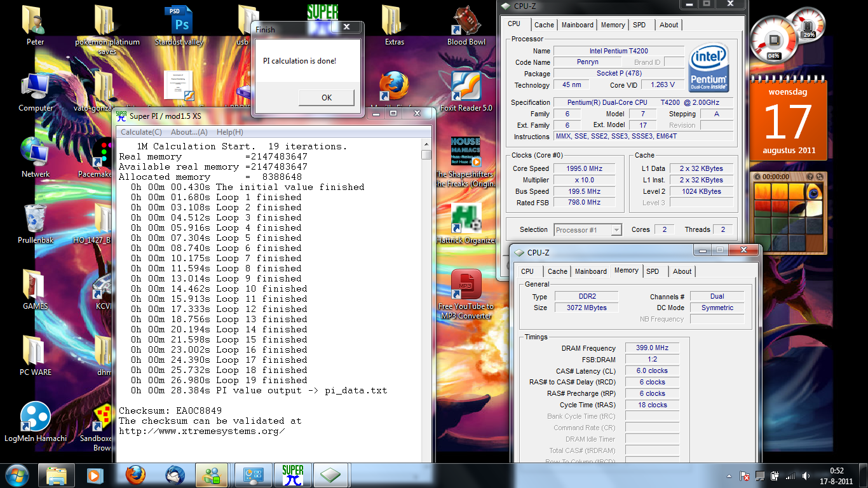Click the volume speaker tray icon
Viewport: 868px width, 488px height.
coord(806,476)
